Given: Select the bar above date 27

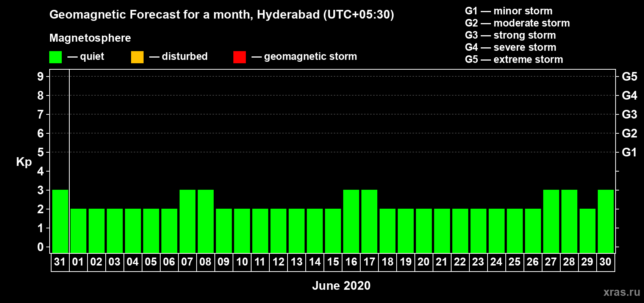Looking at the screenshot, I should coord(551,221).
